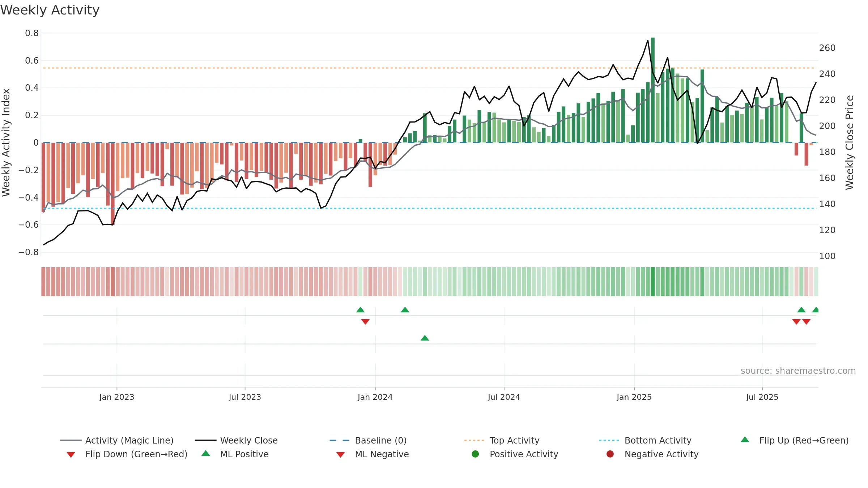Click the Weekly Activity Index axis title
Image resolution: width=868 pixels, height=488 pixels.
[x=6, y=143]
